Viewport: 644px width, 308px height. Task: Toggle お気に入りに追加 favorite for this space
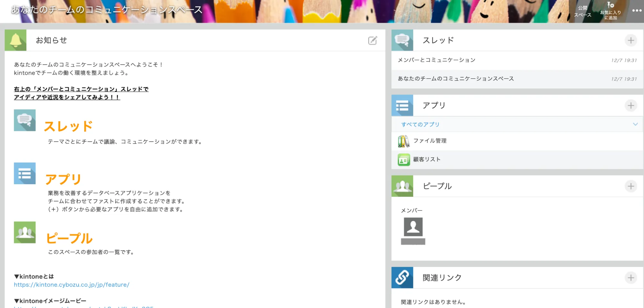[610, 11]
